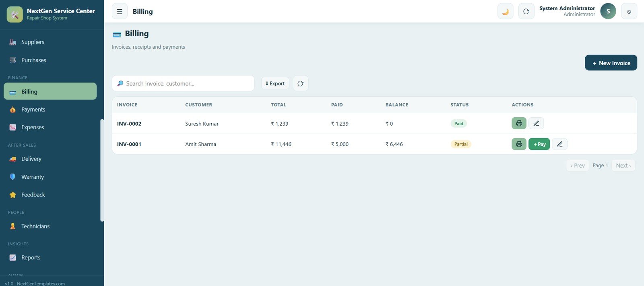Image resolution: width=644 pixels, height=286 pixels.
Task: Go to Next page
Action: pyautogui.click(x=623, y=166)
